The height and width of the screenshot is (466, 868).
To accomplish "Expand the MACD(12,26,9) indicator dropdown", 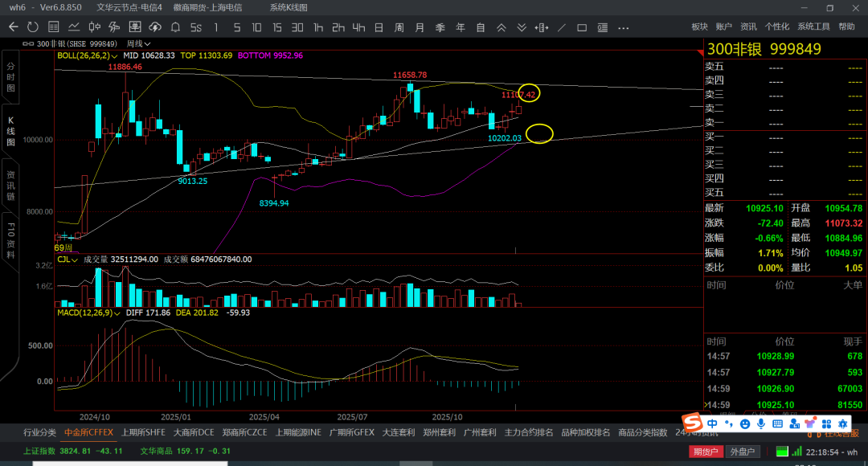I will tap(90, 312).
